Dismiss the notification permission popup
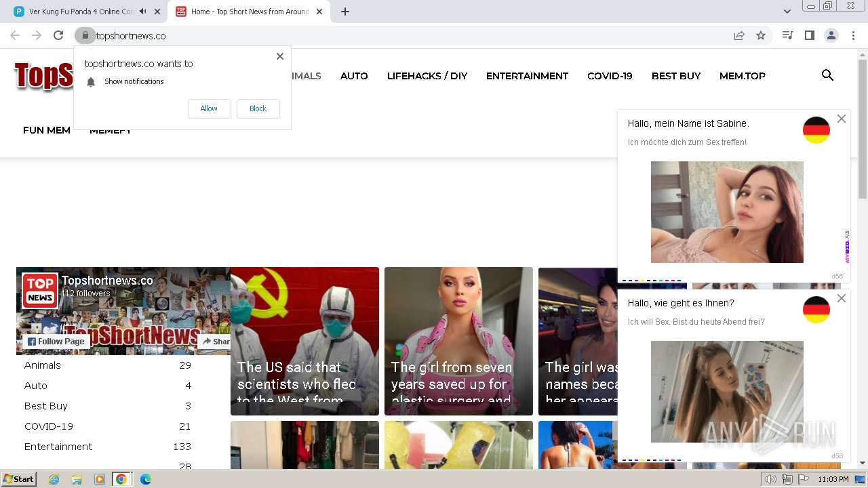This screenshot has height=488, width=868. click(280, 56)
